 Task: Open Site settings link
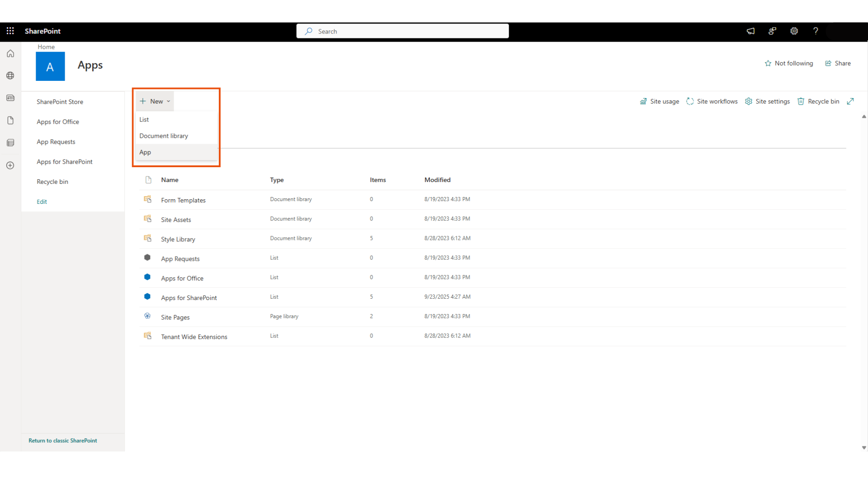tap(768, 101)
